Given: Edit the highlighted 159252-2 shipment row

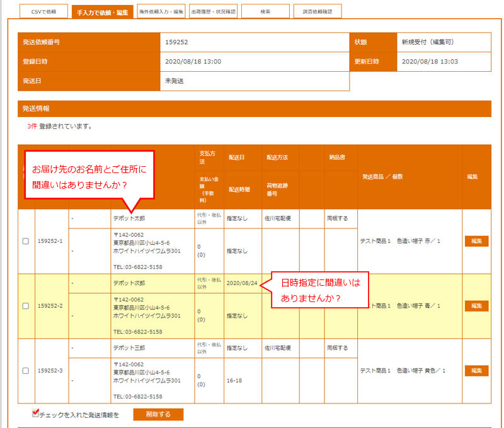Looking at the screenshot, I should point(476,306).
